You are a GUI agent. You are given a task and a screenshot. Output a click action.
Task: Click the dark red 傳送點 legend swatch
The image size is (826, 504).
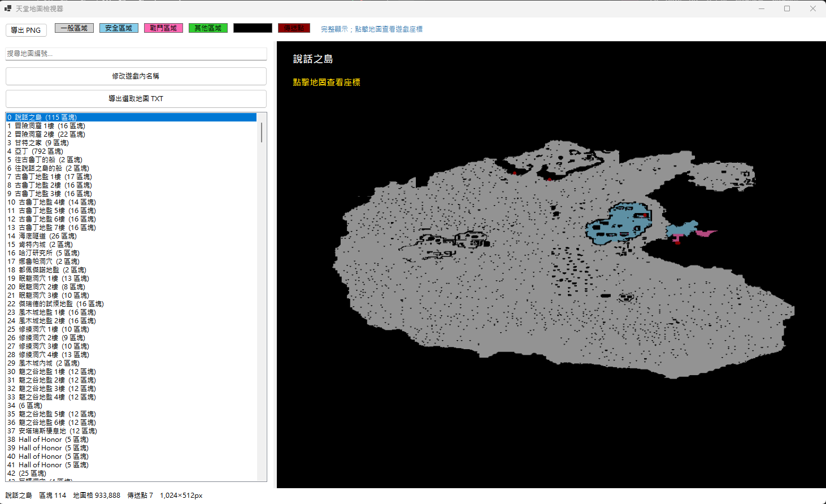point(294,28)
